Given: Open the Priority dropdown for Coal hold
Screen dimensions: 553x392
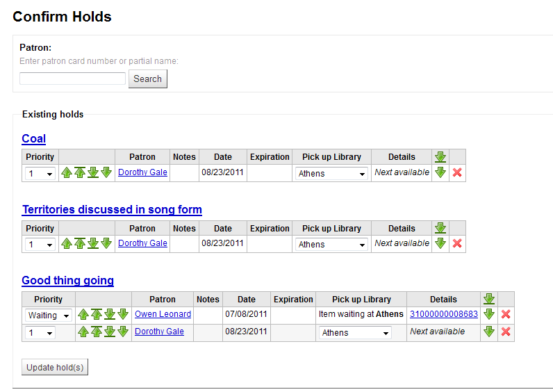Looking at the screenshot, I should coord(40,174).
